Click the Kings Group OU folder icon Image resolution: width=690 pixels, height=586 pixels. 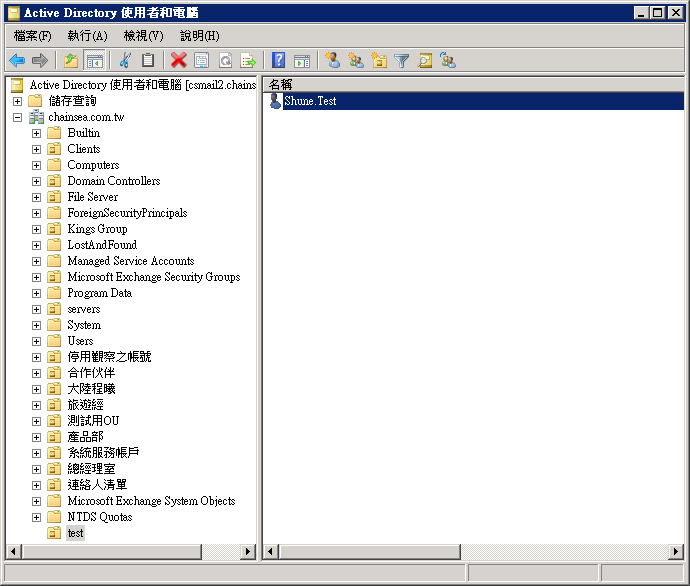click(54, 229)
